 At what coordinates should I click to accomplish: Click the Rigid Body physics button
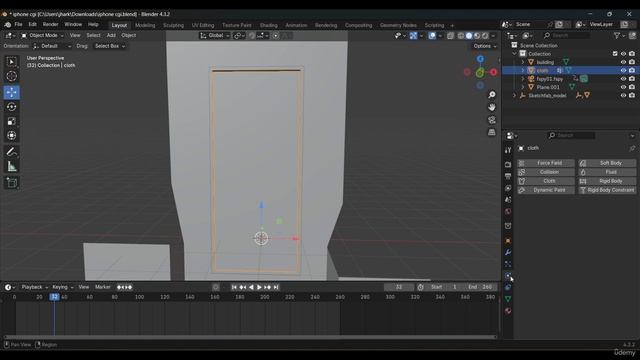[607, 181]
